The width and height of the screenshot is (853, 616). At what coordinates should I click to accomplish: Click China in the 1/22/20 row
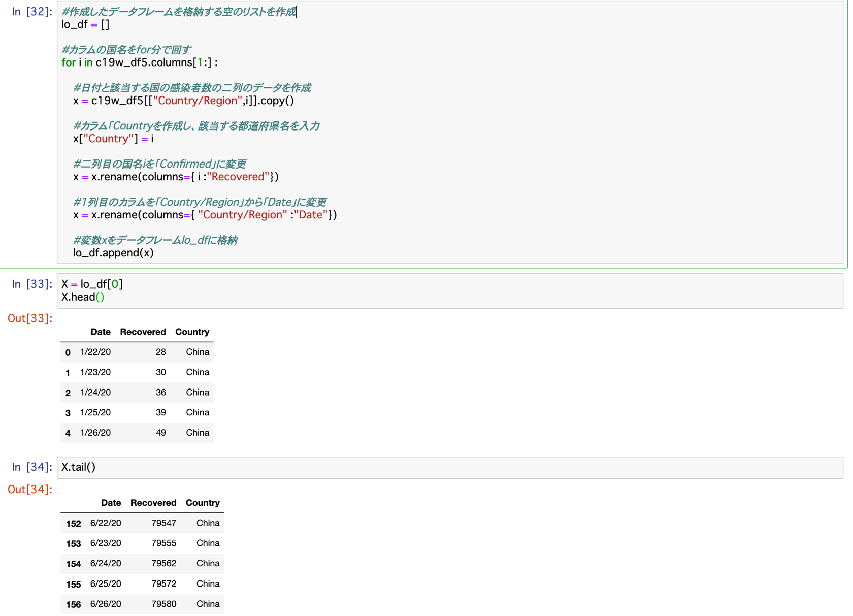click(198, 352)
